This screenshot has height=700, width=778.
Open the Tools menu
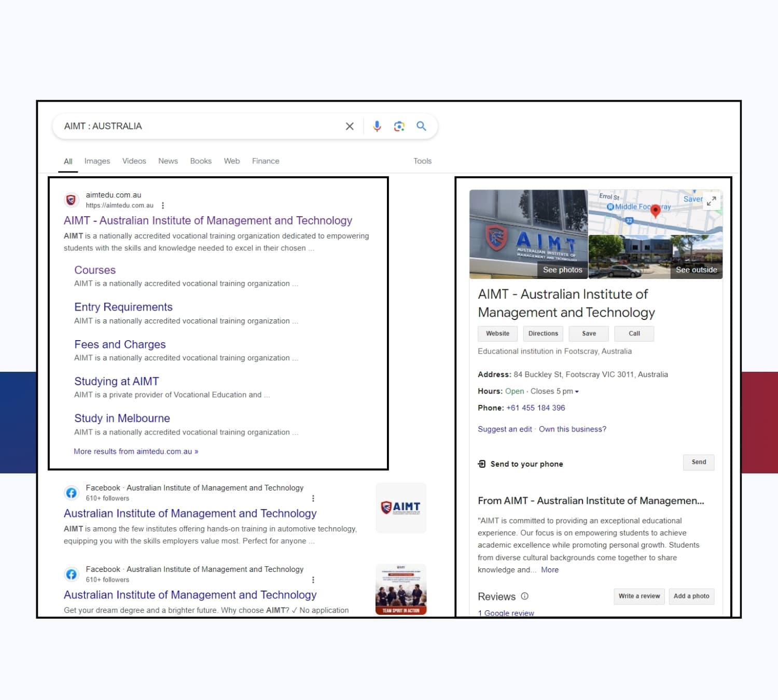point(422,161)
